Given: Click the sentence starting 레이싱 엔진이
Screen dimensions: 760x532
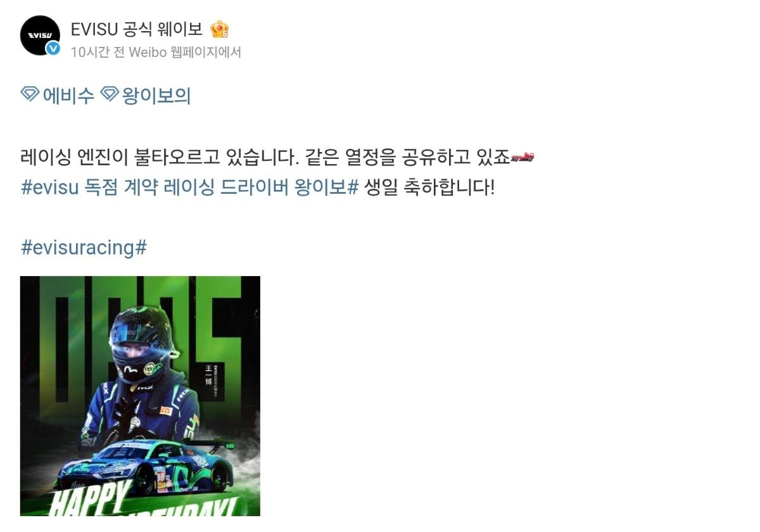Looking at the screenshot, I should 265,157.
